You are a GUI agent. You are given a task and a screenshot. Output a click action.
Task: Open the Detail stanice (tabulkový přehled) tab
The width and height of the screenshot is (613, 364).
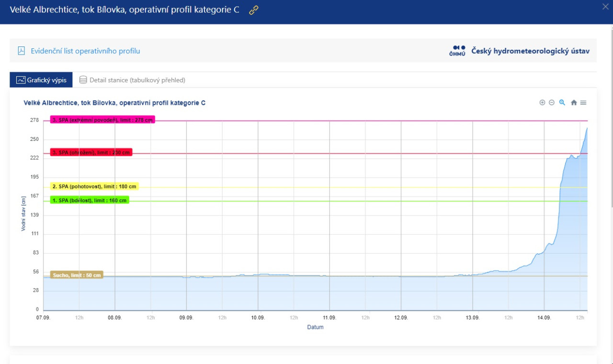132,80
